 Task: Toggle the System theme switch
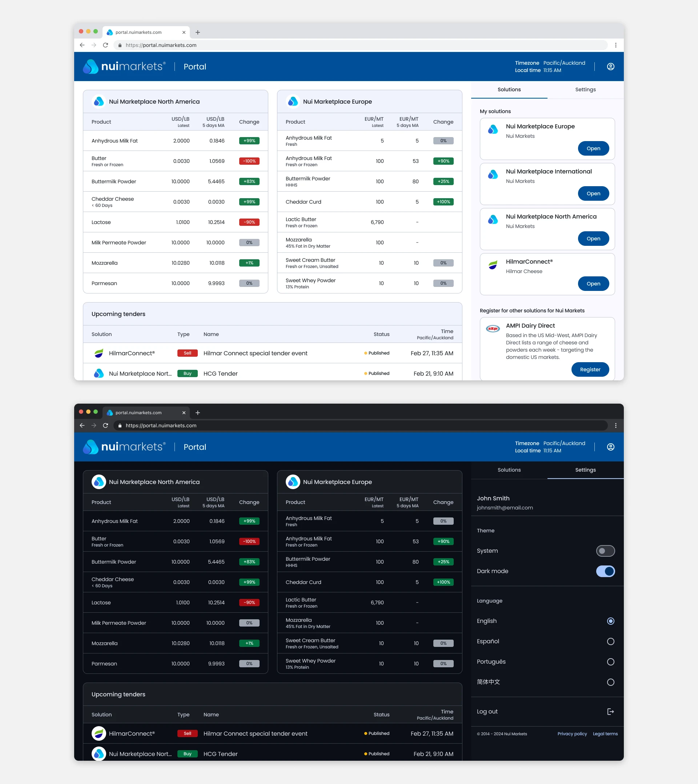[x=605, y=551]
